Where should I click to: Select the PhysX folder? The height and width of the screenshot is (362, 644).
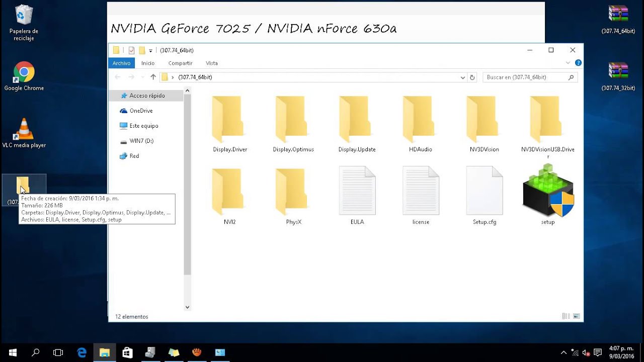tap(293, 196)
